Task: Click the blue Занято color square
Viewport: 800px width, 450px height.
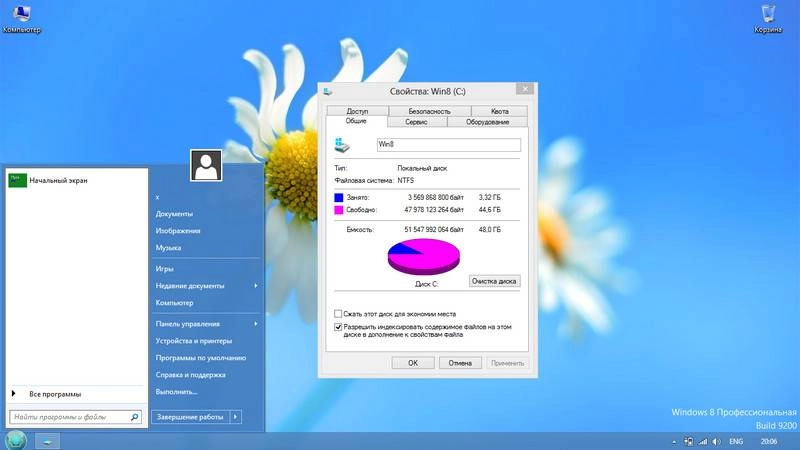Action: click(339, 197)
